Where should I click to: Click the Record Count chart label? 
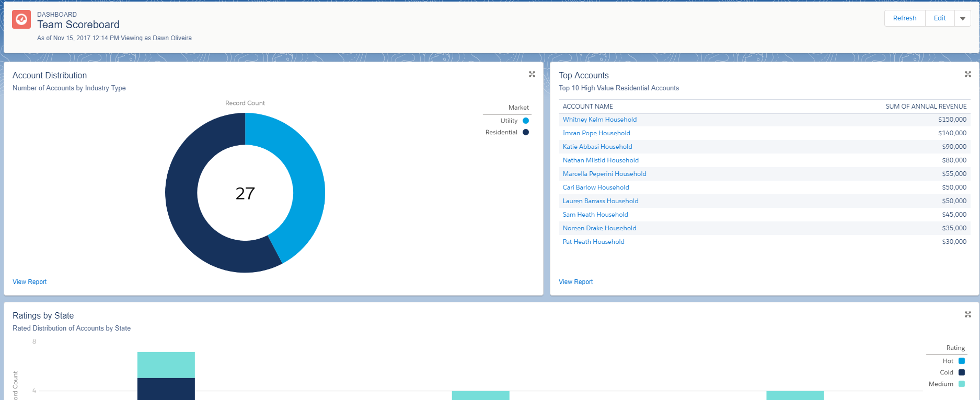pyautogui.click(x=245, y=103)
